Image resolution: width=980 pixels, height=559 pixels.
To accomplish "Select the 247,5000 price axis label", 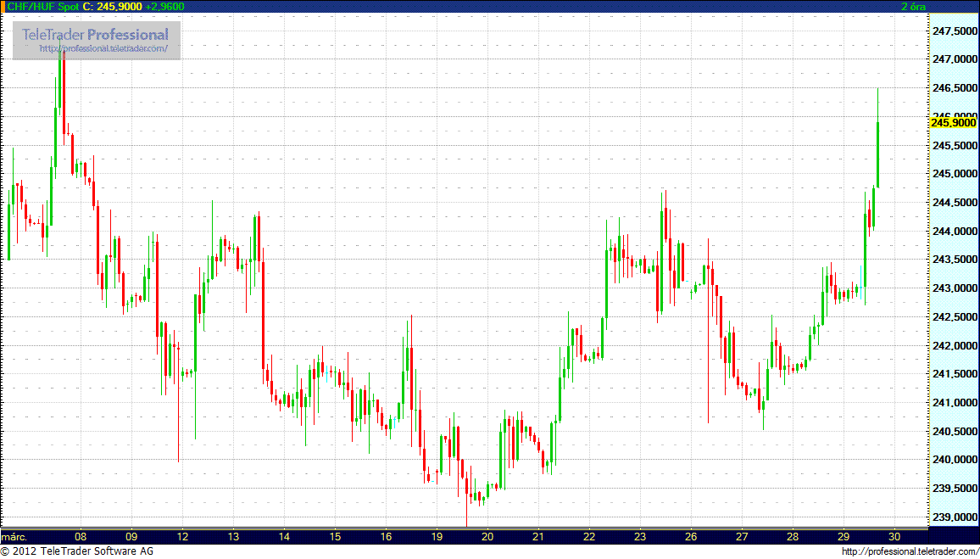I will [954, 31].
